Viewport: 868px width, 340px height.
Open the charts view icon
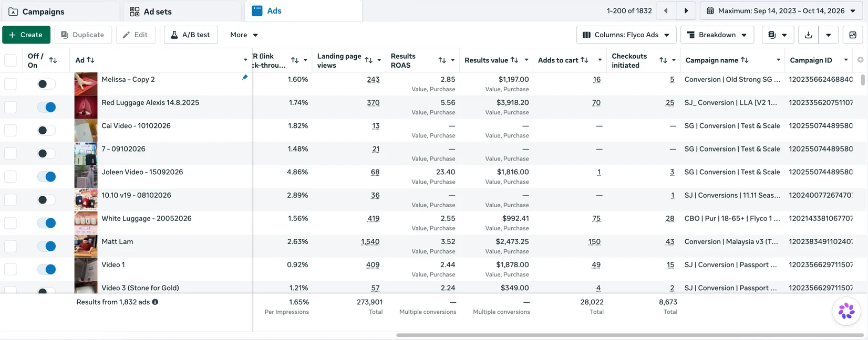(853, 35)
